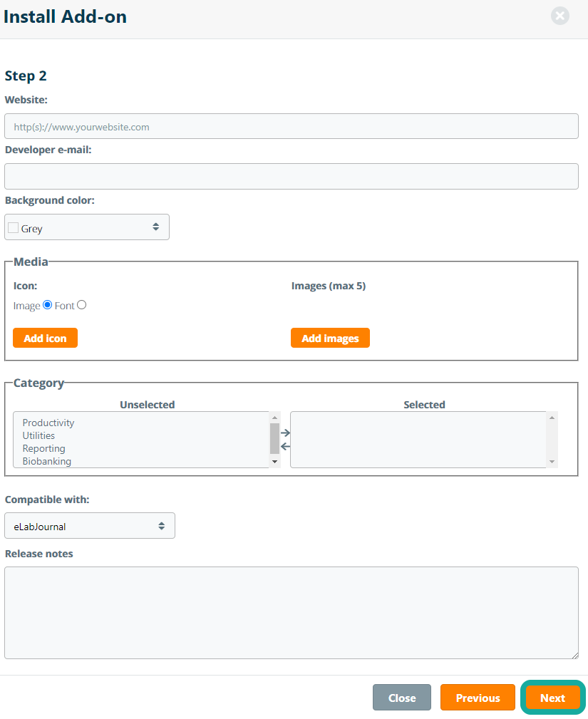The height and width of the screenshot is (719, 588).
Task: Select the Font icon radio button
Action: pyautogui.click(x=81, y=305)
